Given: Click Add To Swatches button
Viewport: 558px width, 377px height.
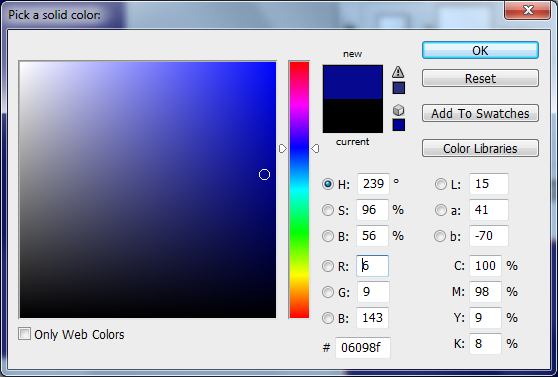Looking at the screenshot, I should pyautogui.click(x=480, y=113).
